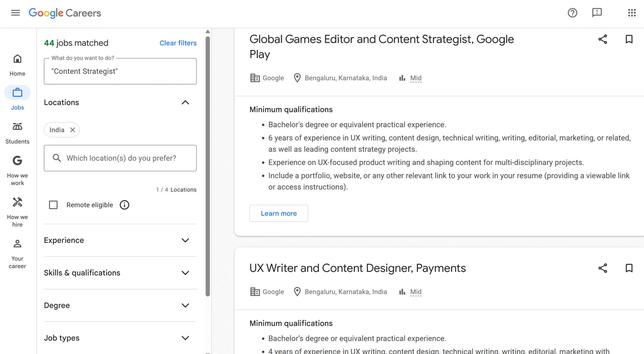Click "Bengaluru, Karnataka, India" on UX Writer job
Viewport: 644px width, 354px height.
tap(346, 292)
